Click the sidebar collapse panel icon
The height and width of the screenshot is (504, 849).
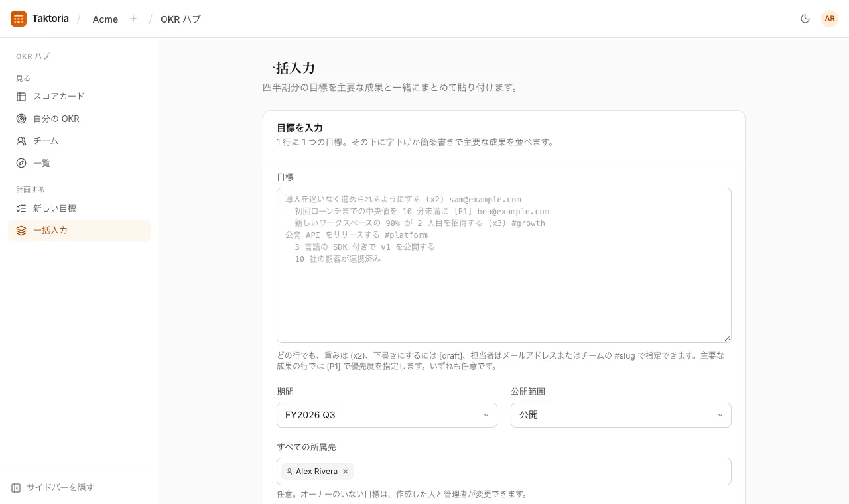pyautogui.click(x=16, y=487)
